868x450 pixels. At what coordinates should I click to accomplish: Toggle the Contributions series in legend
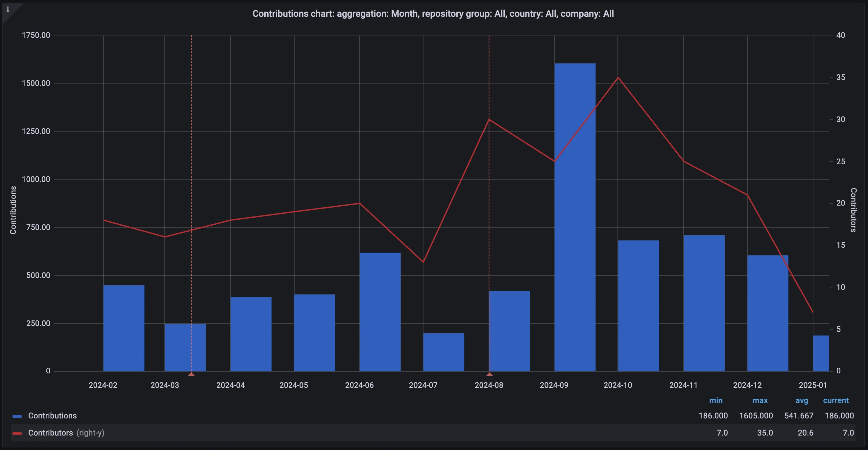[52, 416]
